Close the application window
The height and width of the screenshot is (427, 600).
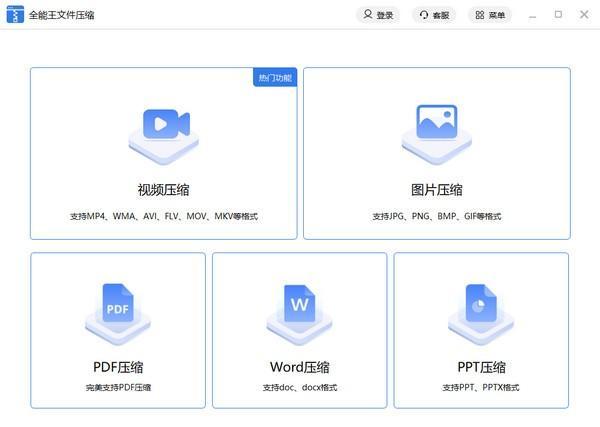click(x=584, y=15)
